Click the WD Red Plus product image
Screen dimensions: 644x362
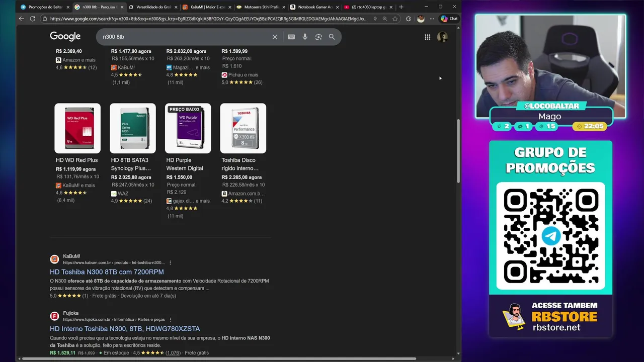[x=77, y=128]
